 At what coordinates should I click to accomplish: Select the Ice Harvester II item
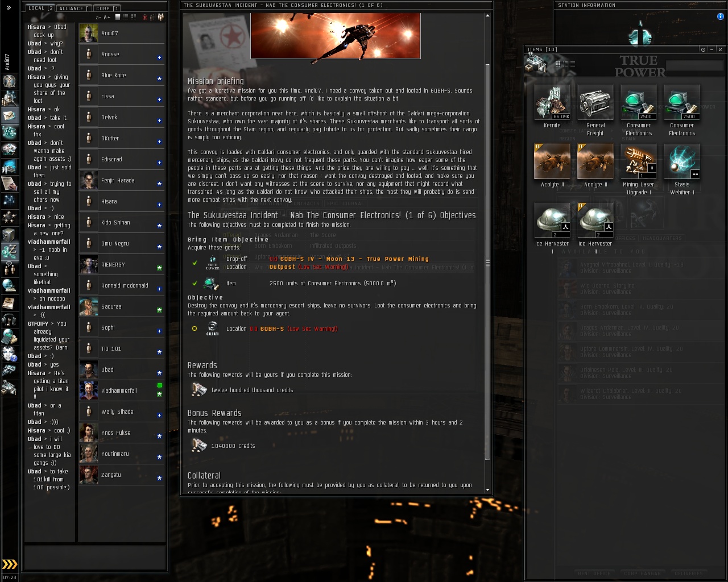[x=595, y=221]
